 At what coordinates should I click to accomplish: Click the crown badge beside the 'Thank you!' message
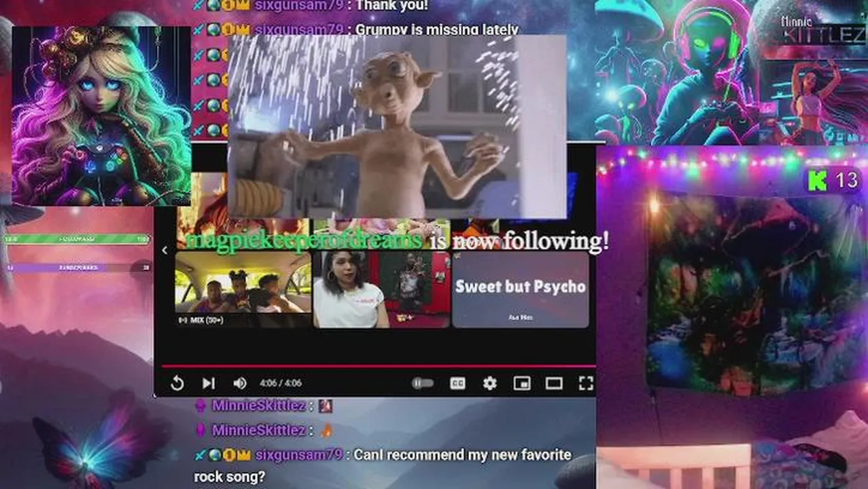click(244, 5)
